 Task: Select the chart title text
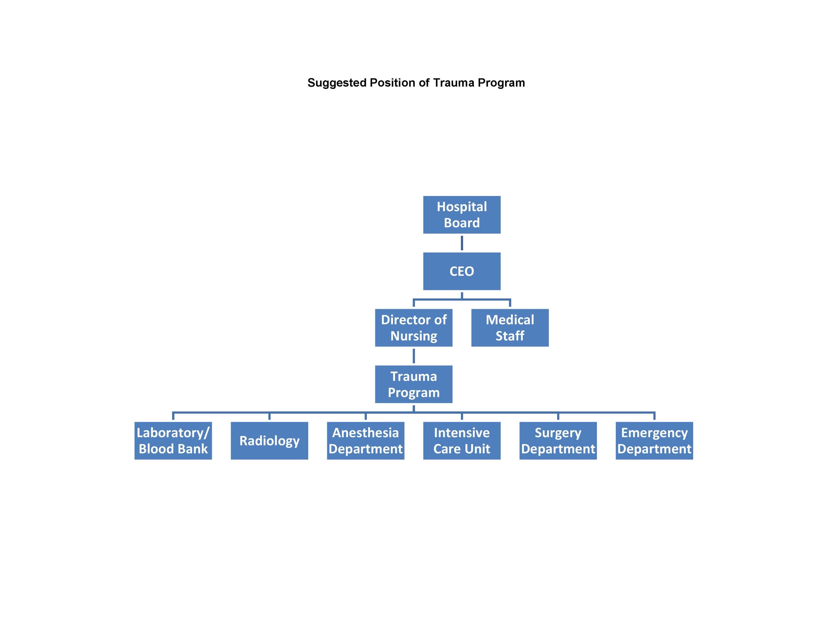point(416,82)
